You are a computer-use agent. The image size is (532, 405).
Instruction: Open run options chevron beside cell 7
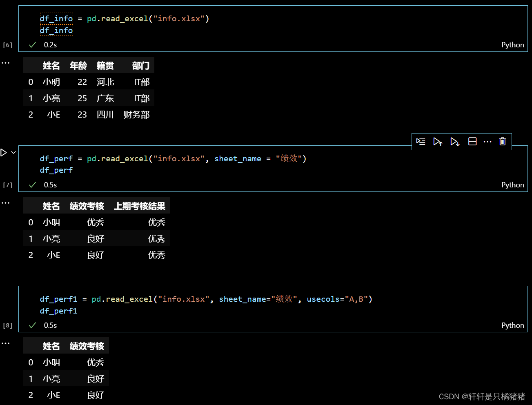click(13, 153)
